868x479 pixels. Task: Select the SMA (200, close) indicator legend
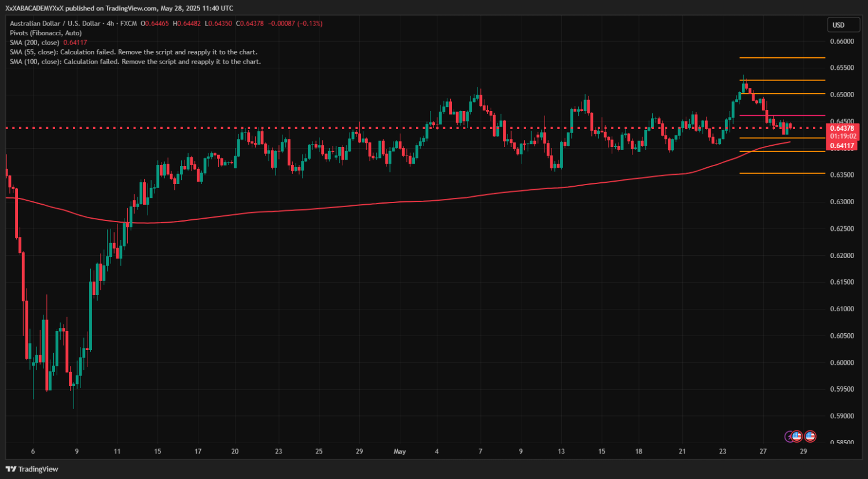point(35,43)
